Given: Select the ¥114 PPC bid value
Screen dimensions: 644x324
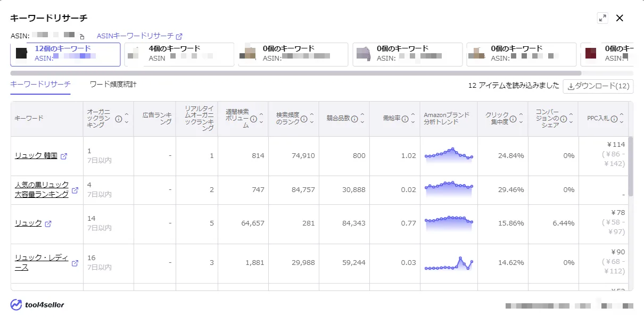Looking at the screenshot, I should point(617,145).
